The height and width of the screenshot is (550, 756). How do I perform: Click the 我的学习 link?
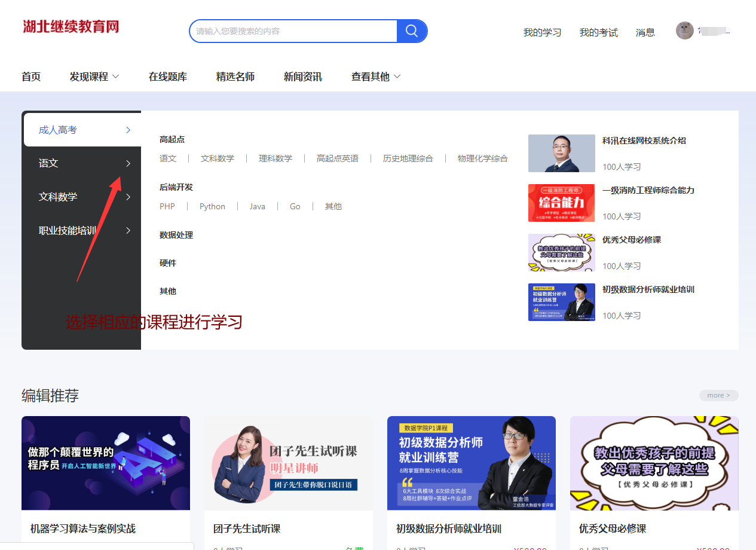(x=541, y=32)
